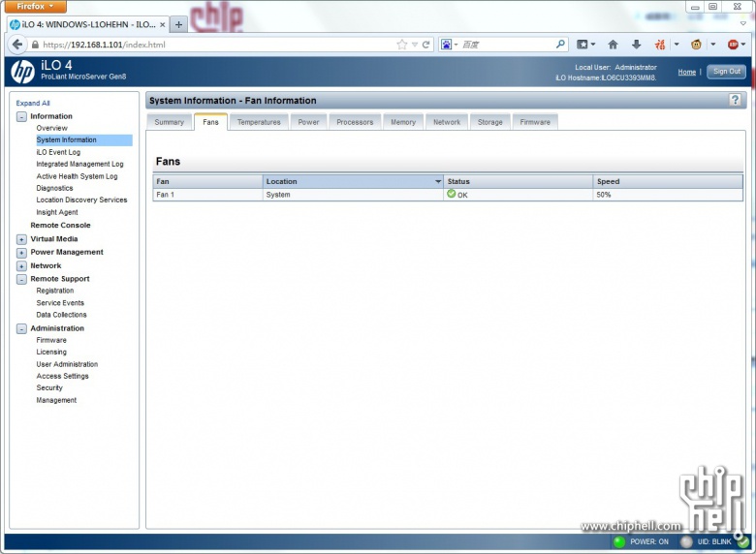Open Overview in the sidebar
The height and width of the screenshot is (554, 756).
52,128
